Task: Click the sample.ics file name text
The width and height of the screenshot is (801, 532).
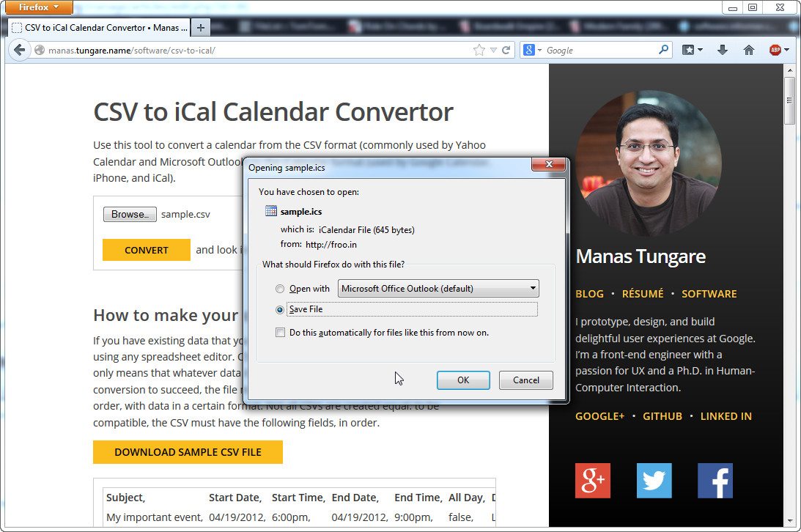Action: coord(301,211)
